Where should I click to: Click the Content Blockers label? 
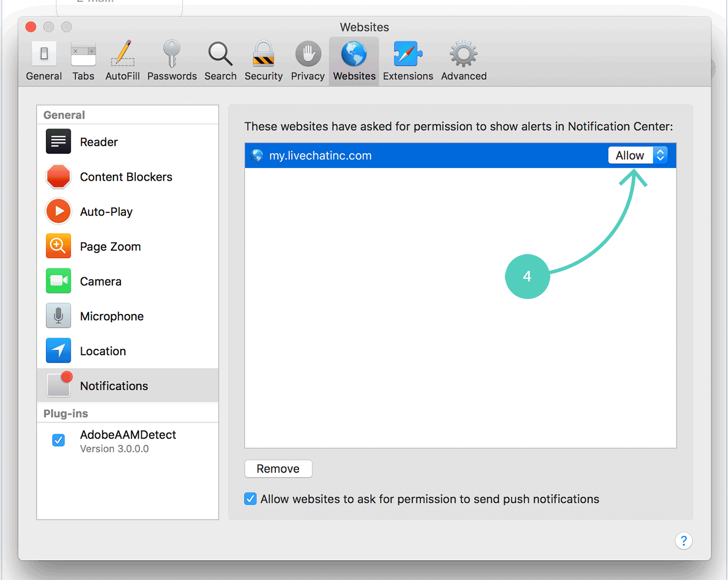point(126,176)
